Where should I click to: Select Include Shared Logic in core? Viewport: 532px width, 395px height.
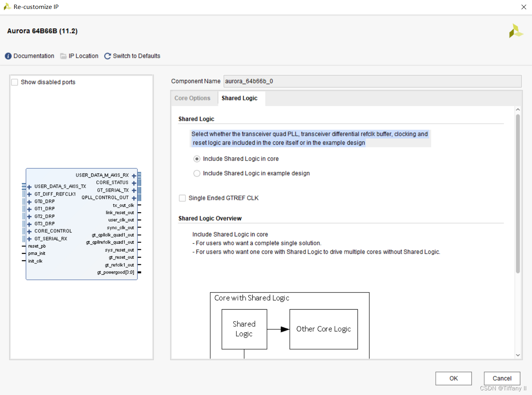click(x=197, y=159)
